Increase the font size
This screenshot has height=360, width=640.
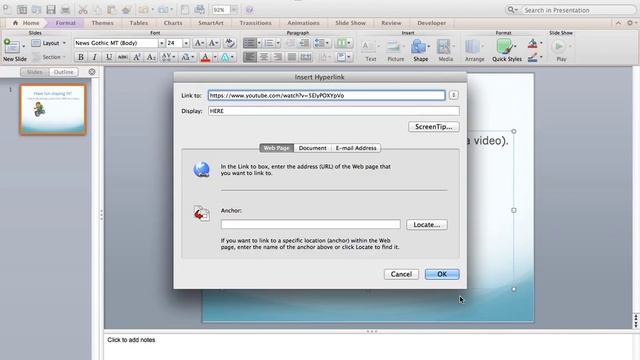point(199,43)
